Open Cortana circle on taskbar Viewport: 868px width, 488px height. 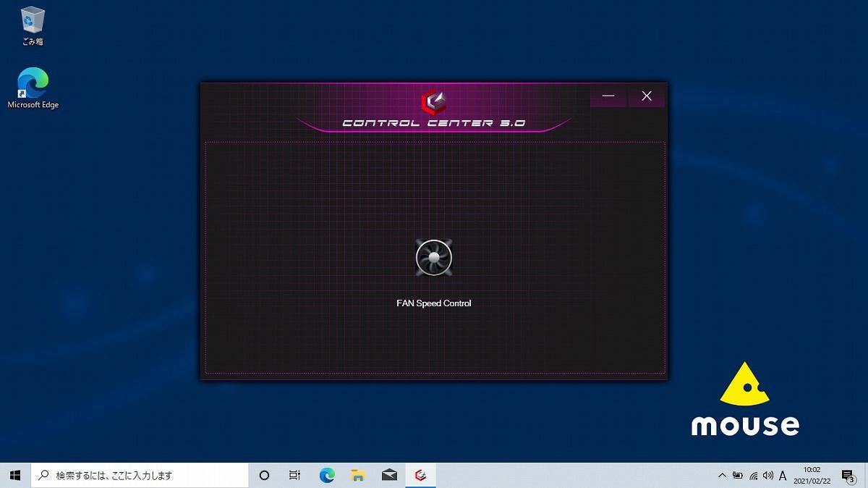(x=264, y=476)
